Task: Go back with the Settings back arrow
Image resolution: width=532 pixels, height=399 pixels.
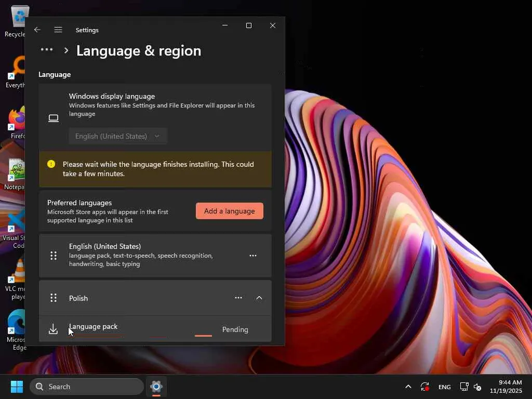Action: point(37,30)
